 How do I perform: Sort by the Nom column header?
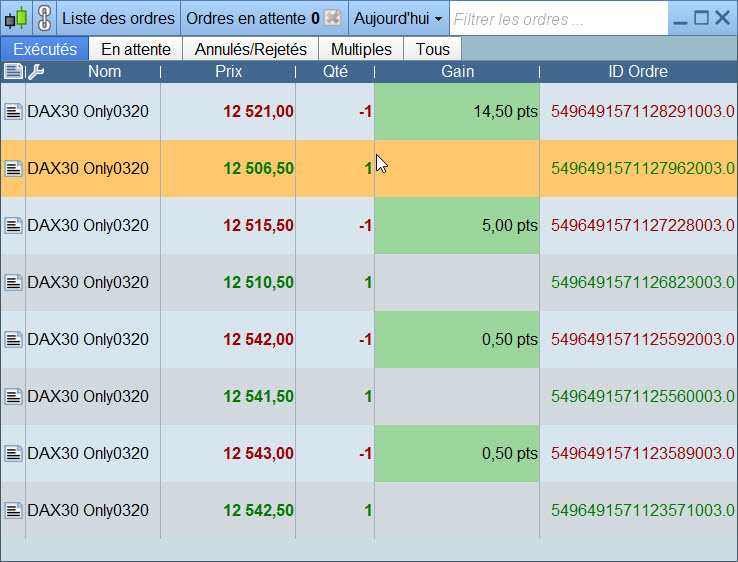tap(104, 72)
